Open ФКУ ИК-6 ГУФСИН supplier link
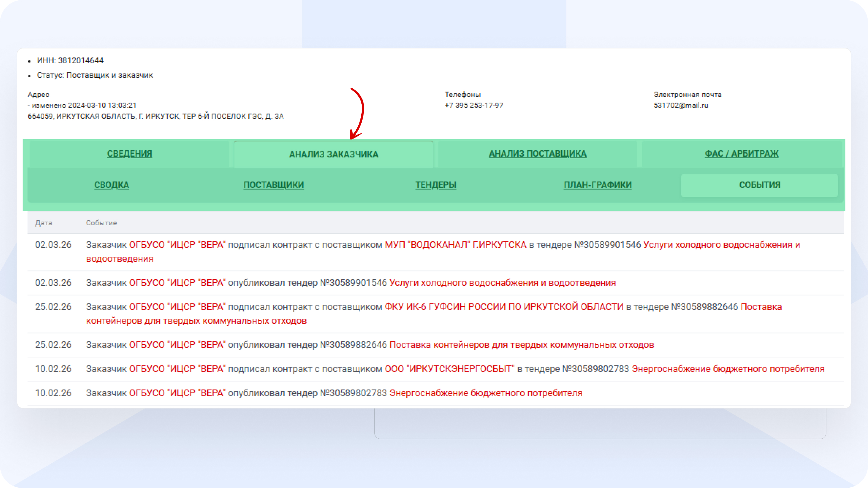 coord(504,307)
